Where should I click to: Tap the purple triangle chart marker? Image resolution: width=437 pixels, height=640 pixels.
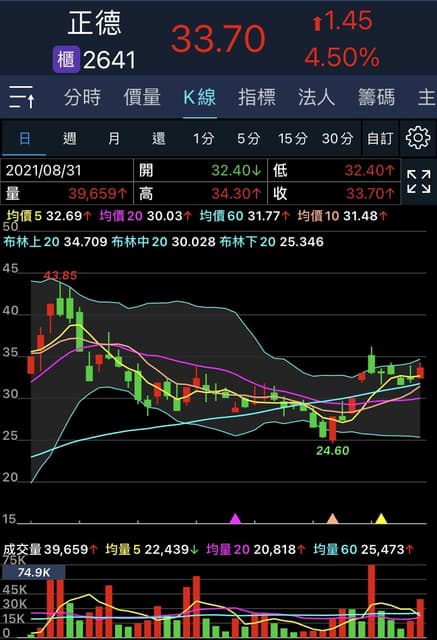click(235, 518)
